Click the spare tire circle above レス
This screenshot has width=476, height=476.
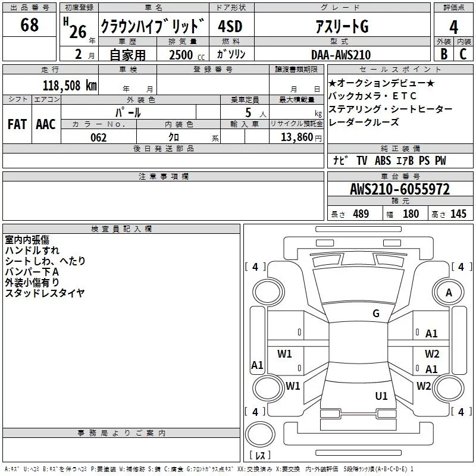[260, 434]
